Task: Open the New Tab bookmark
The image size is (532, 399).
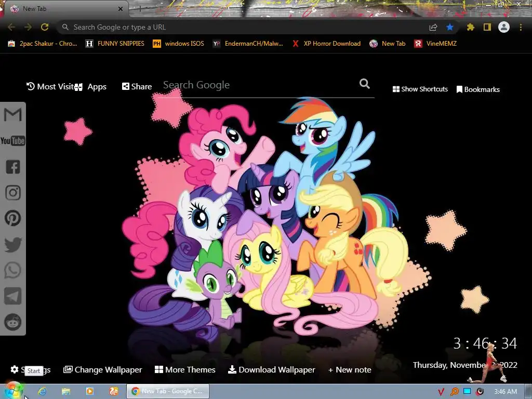Action: (388, 44)
